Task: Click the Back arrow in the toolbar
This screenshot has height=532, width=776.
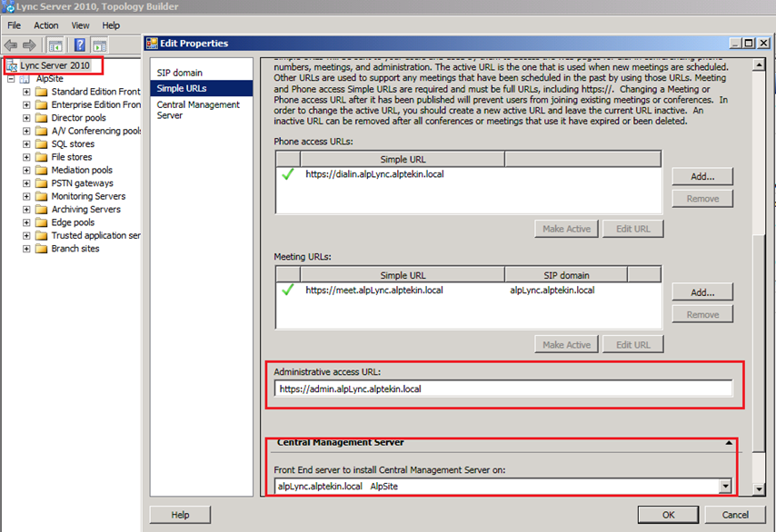Action: coord(11,45)
